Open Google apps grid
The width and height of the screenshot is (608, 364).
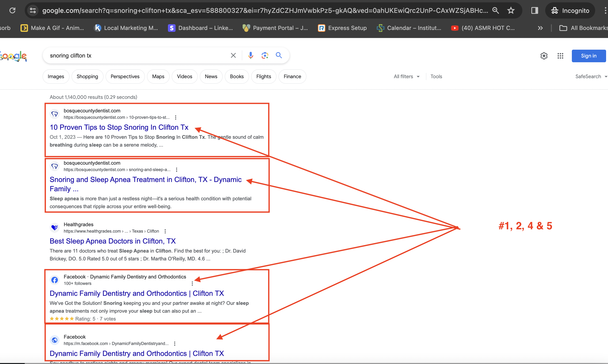click(560, 56)
